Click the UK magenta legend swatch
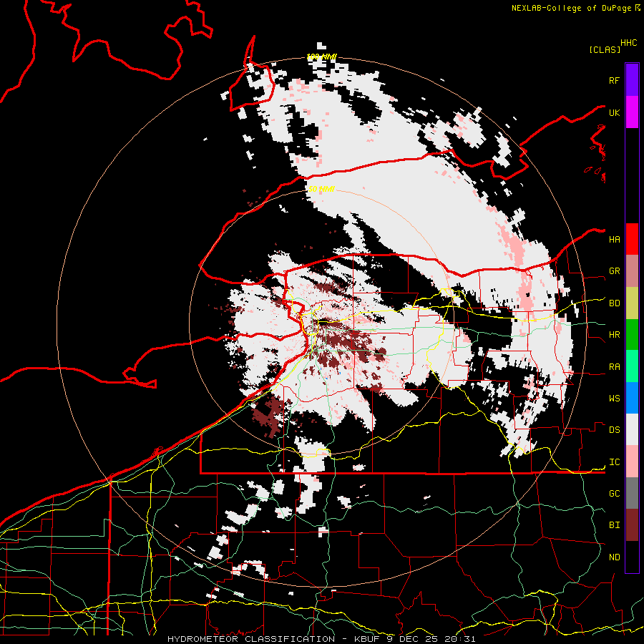The width and height of the screenshot is (644, 644). [632, 112]
